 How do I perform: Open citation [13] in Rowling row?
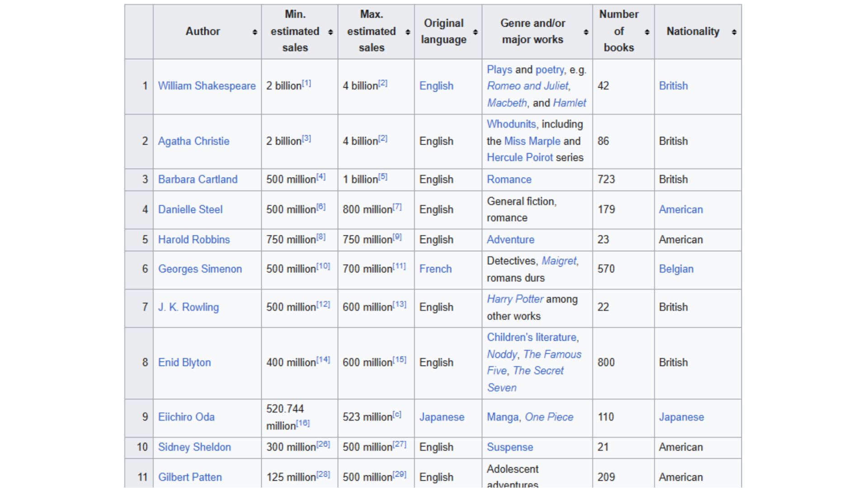tap(400, 305)
